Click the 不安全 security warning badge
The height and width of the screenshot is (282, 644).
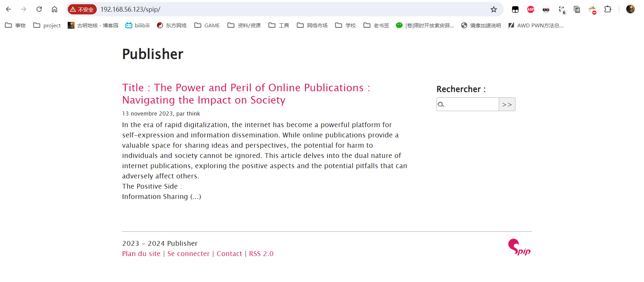pos(82,9)
